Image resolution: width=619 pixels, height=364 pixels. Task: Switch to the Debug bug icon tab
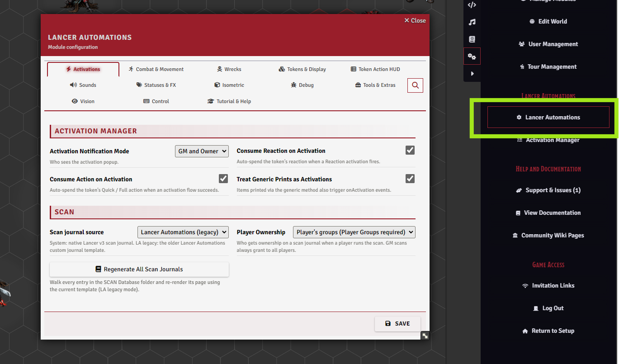[x=302, y=85]
